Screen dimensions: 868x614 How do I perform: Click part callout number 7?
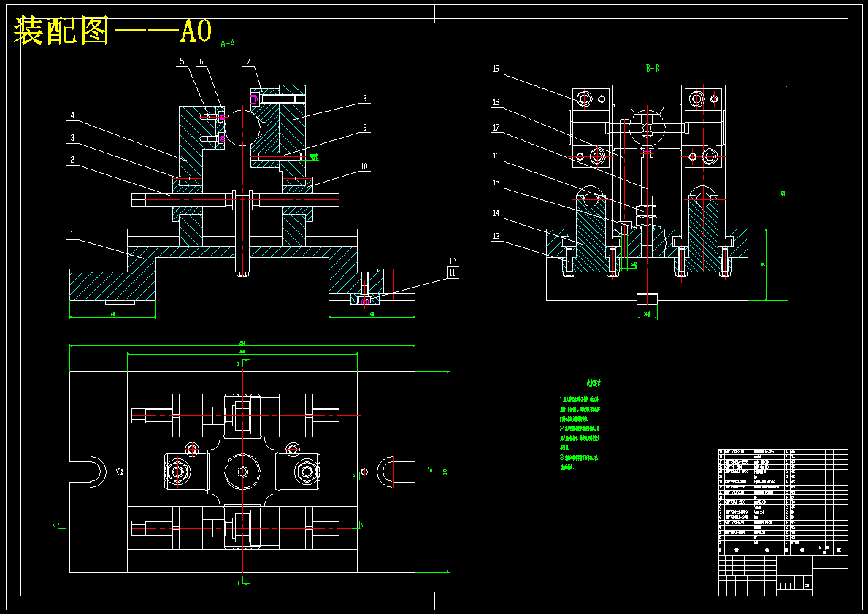click(x=248, y=61)
